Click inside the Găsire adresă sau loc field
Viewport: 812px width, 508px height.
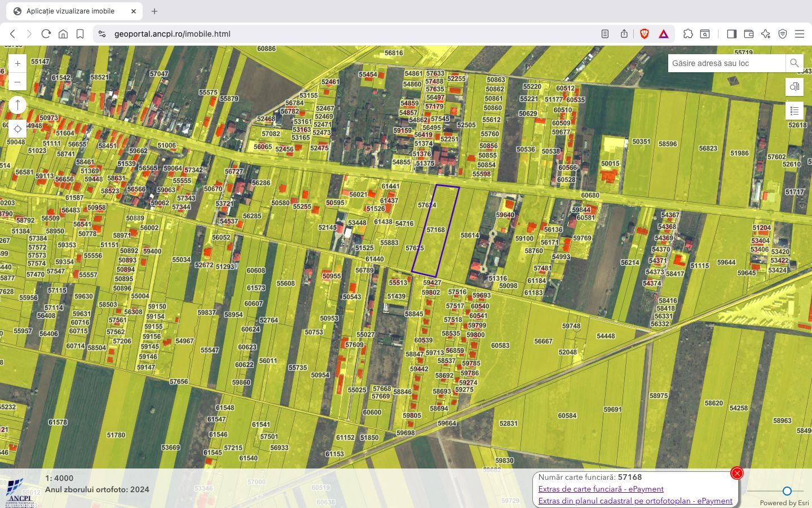coord(725,63)
